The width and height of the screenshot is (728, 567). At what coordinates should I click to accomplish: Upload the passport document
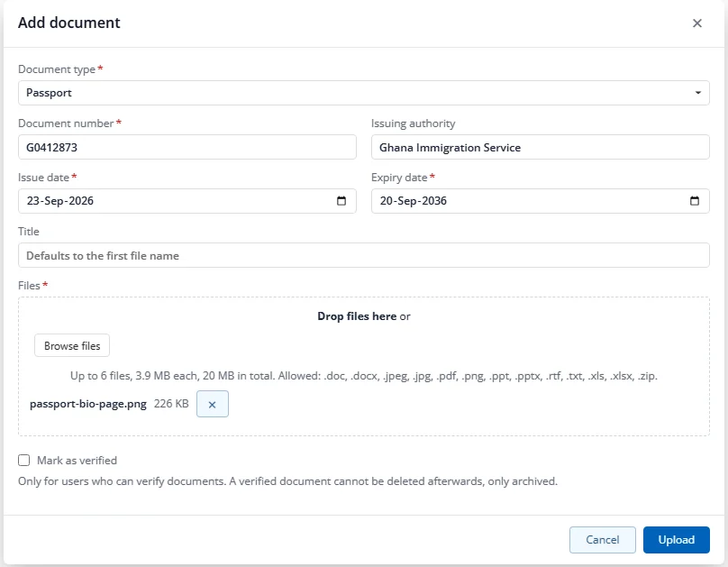[x=676, y=540]
